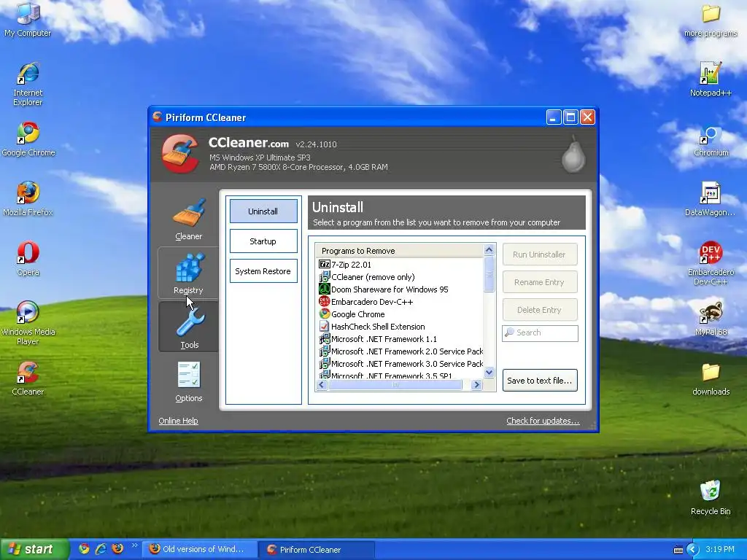This screenshot has width=747, height=560.
Task: Click the horizontal scroll left arrow
Action: pos(322,385)
